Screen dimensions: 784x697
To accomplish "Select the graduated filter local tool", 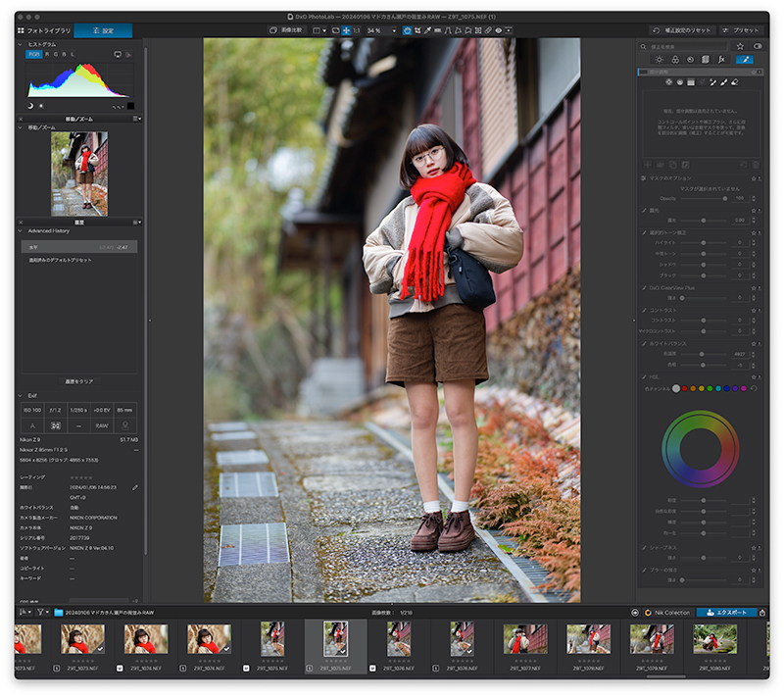I will pos(691,82).
